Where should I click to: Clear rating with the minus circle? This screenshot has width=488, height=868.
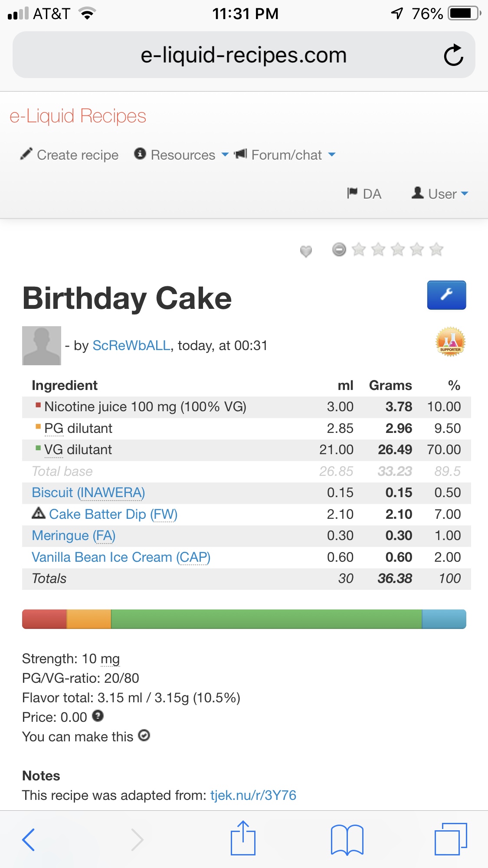[x=339, y=249]
